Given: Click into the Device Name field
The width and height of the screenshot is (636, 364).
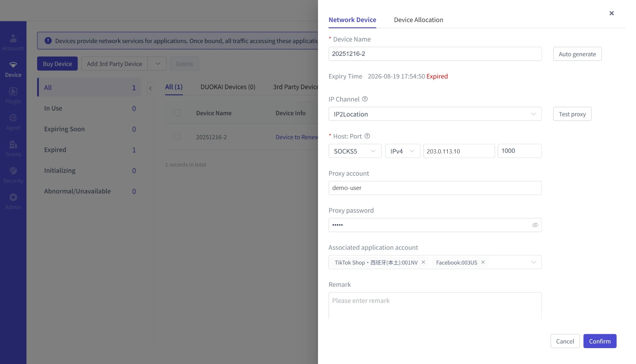Looking at the screenshot, I should pos(435,54).
